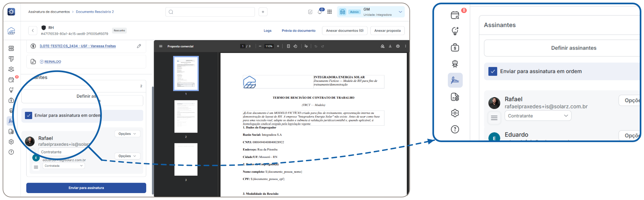Click the PDF viewer download icon
Image resolution: width=644 pixels, height=200 pixels.
(390, 46)
